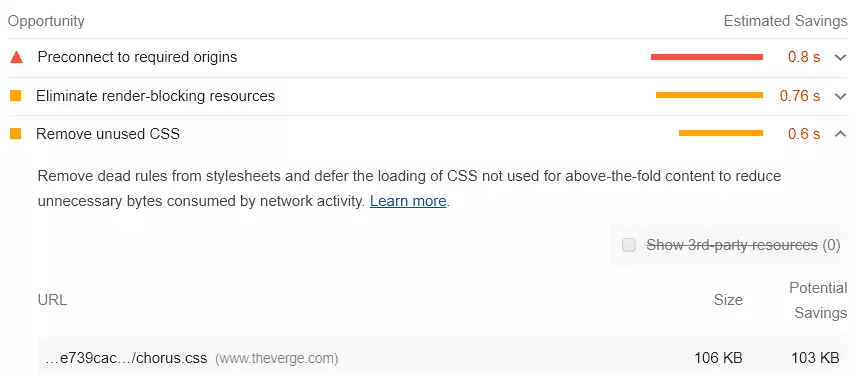861x375 pixels.
Task: Click the orange 0.6 s savings bar
Action: click(x=721, y=133)
